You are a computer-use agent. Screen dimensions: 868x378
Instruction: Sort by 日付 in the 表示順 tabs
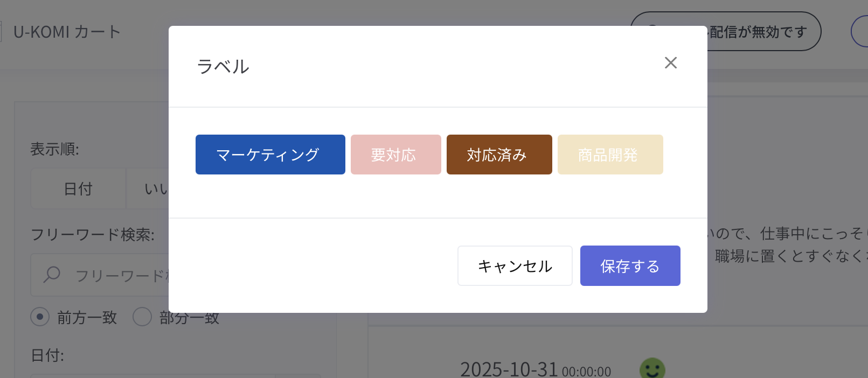[78, 188]
